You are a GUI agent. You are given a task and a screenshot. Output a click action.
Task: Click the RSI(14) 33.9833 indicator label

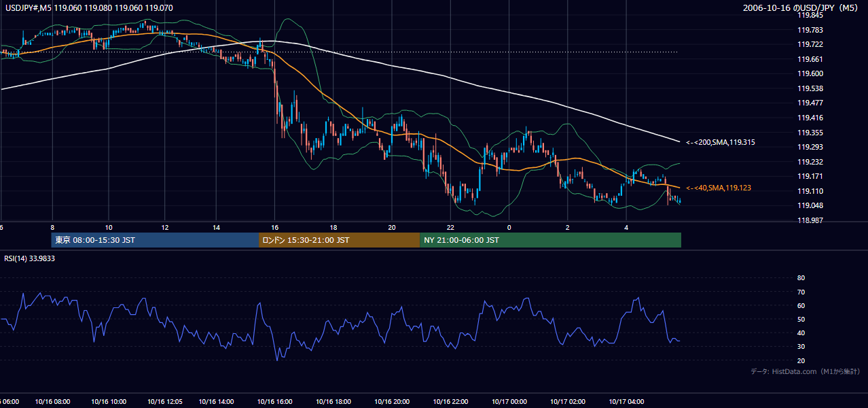(30, 258)
